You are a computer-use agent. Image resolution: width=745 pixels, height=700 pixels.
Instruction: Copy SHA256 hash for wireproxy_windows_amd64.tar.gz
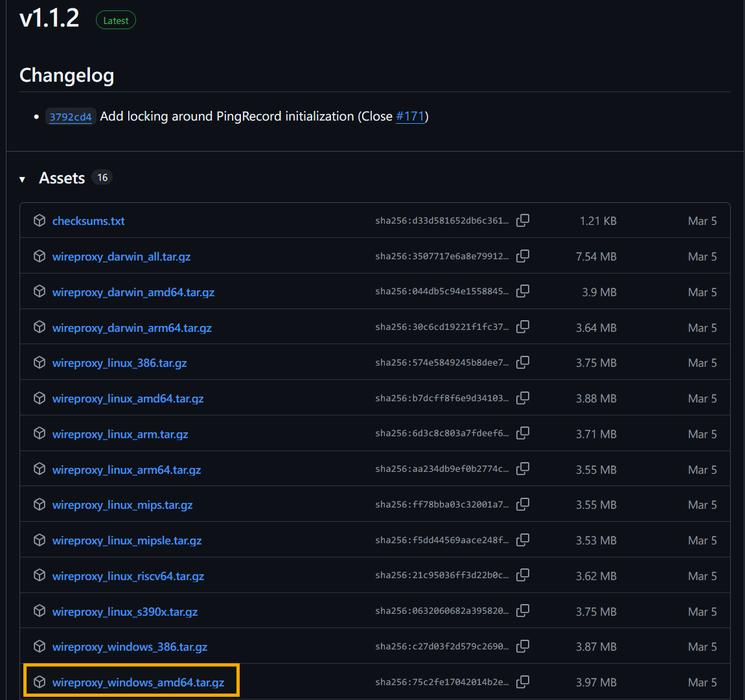point(522,682)
